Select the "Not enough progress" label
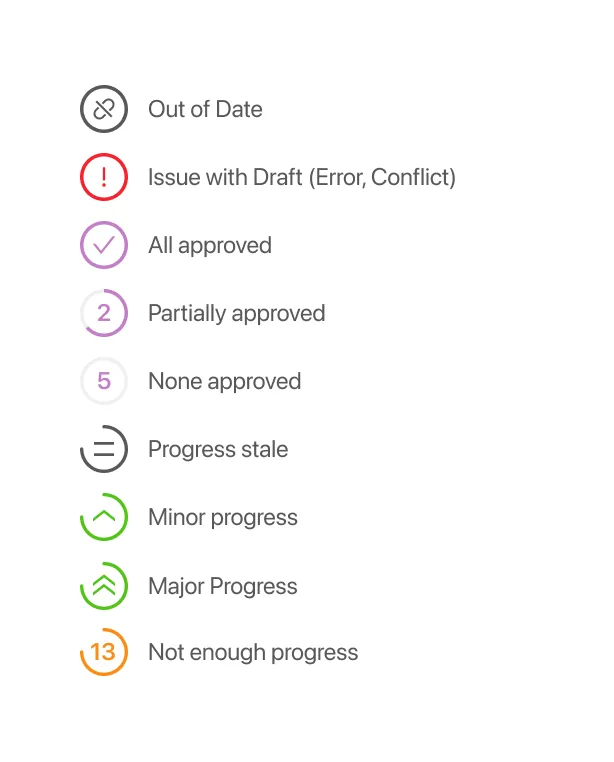 pyautogui.click(x=253, y=652)
